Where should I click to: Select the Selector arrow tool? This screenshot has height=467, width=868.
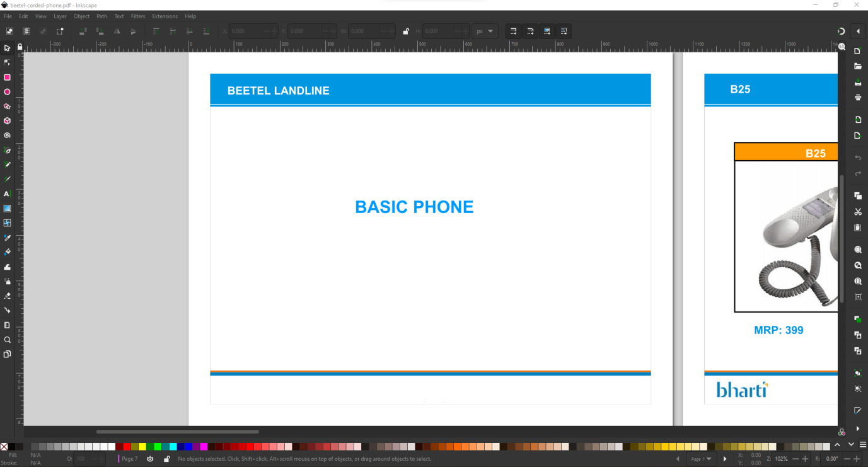(7, 48)
